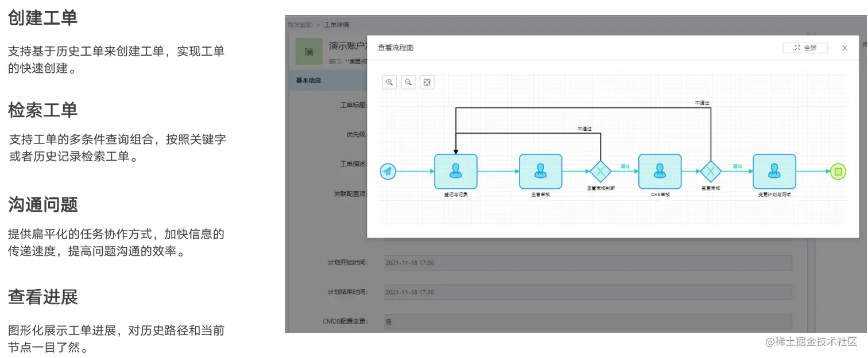
Task: Click the 变更审核 decision diamond
Action: click(x=711, y=170)
